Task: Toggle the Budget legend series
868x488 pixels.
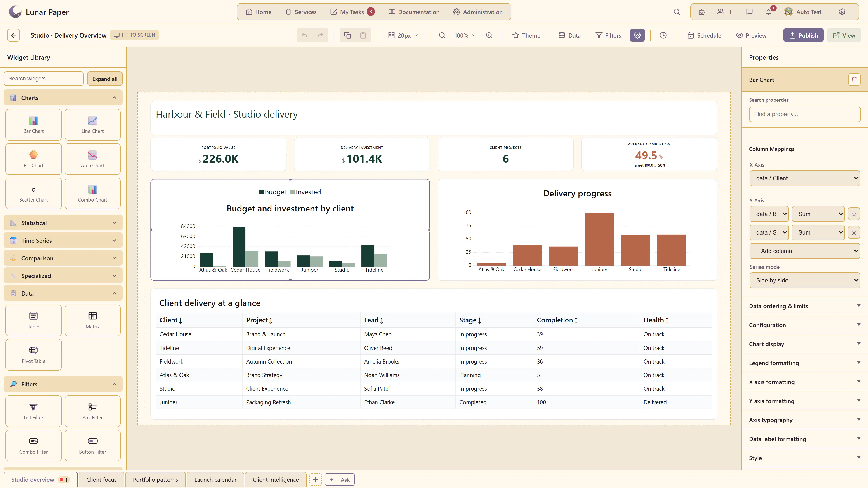Action: point(273,192)
